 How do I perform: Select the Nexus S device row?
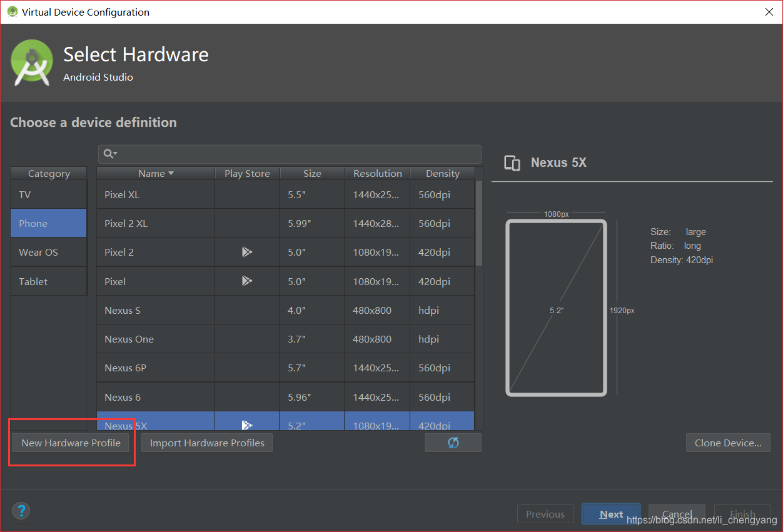point(286,310)
